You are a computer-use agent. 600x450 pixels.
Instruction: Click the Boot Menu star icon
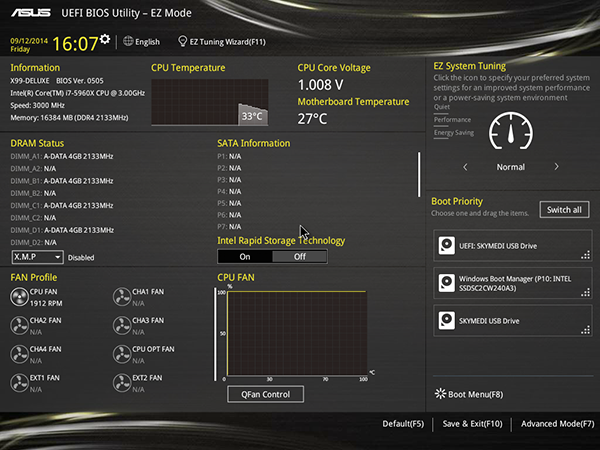(x=440, y=394)
